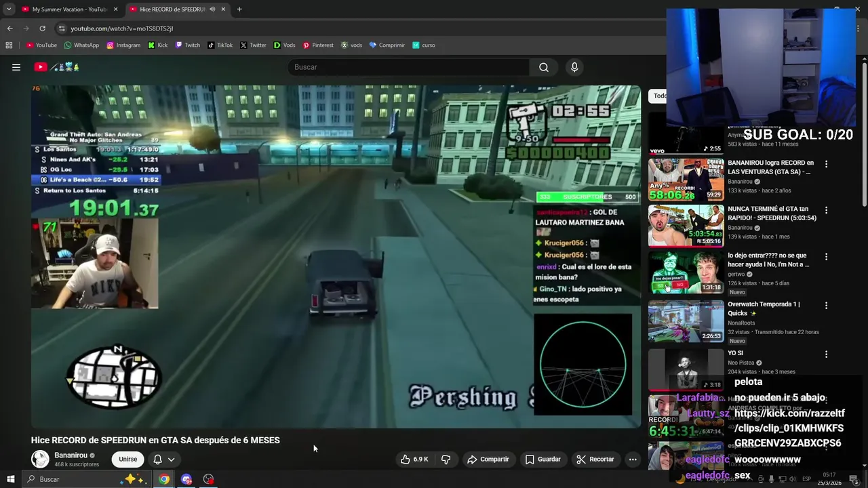Open Chrome from the taskbar
Viewport: 868px width, 488px height.
[164, 479]
